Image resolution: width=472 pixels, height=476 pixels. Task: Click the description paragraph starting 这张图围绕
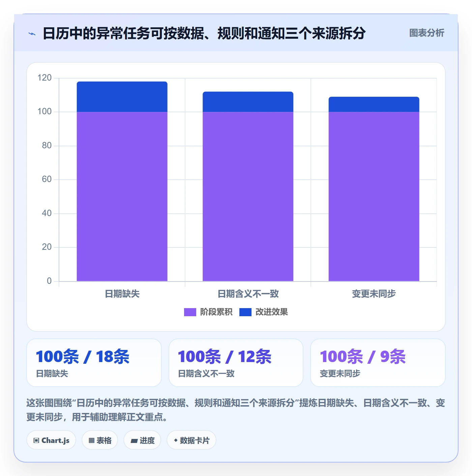coord(236,410)
